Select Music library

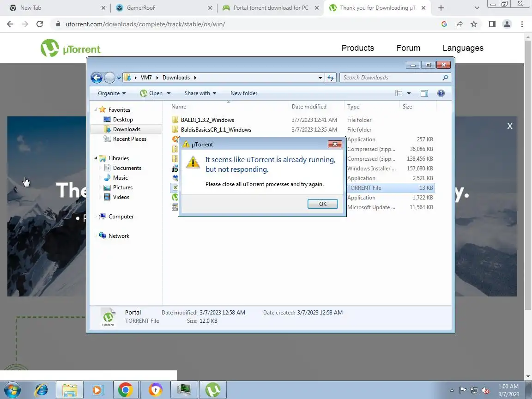[120, 178]
